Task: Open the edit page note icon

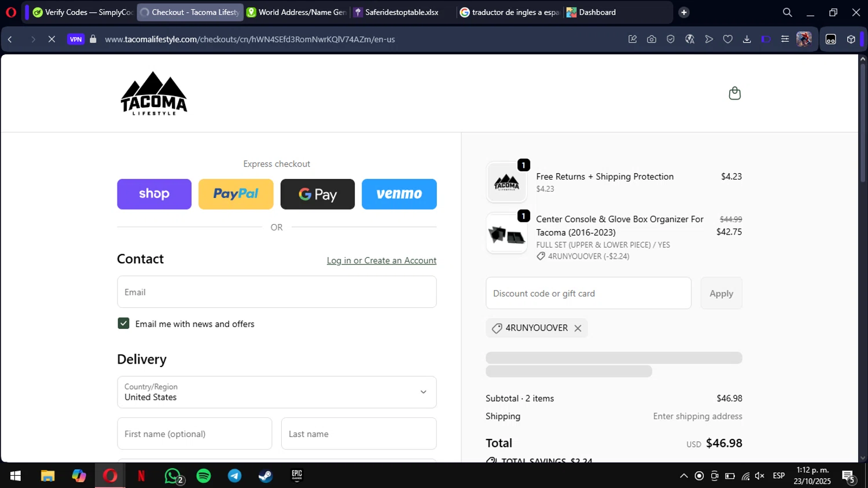Action: click(632, 39)
